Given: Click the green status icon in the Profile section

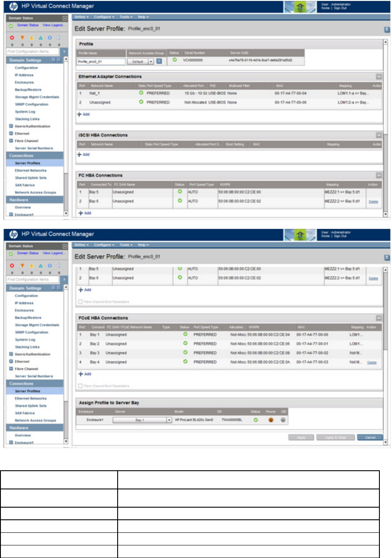Looking at the screenshot, I should (175, 60).
